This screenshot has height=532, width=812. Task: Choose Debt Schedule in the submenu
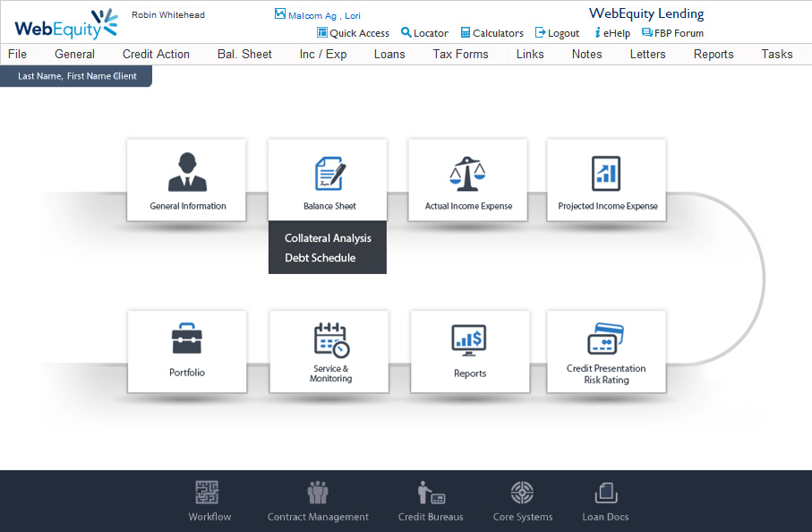[320, 258]
